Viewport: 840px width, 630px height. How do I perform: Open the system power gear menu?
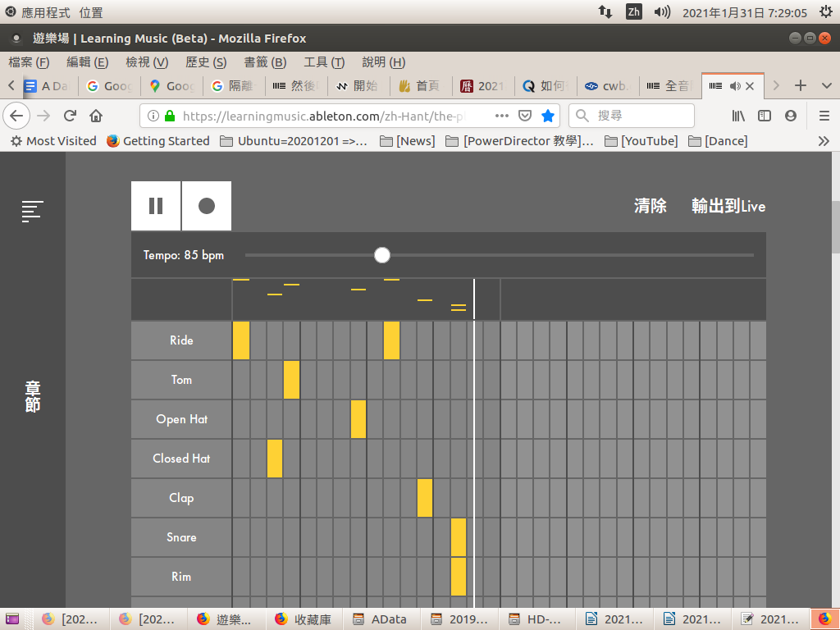point(825,11)
